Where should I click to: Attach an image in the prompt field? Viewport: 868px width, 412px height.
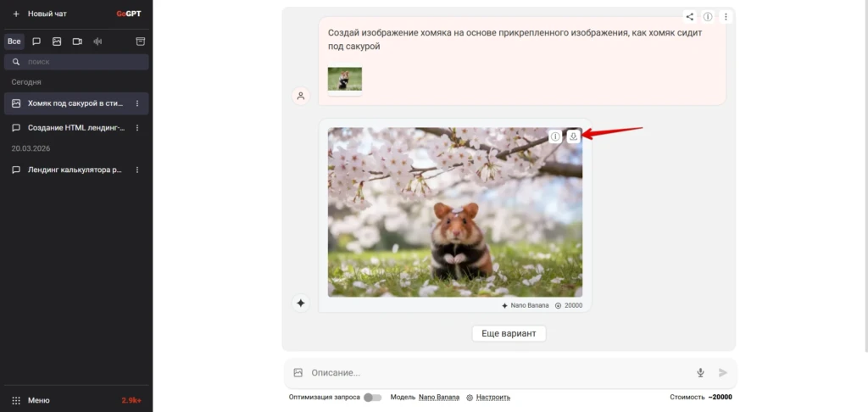(x=298, y=373)
